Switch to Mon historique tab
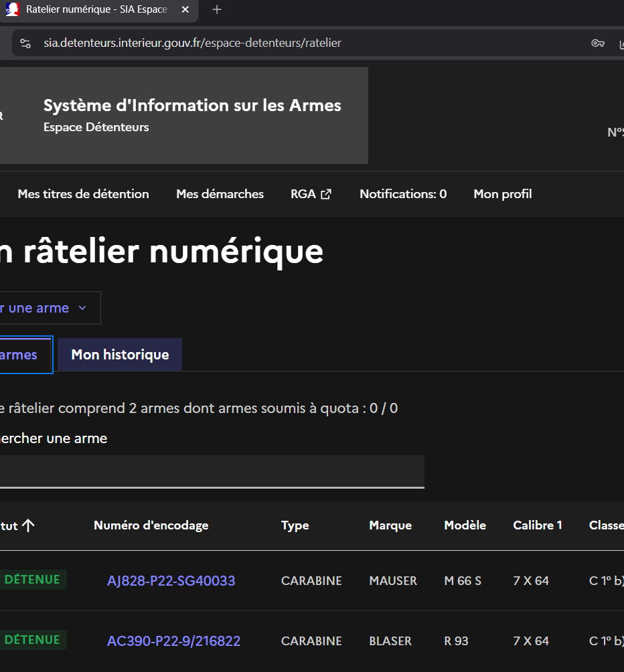The height and width of the screenshot is (672, 624). point(120,355)
